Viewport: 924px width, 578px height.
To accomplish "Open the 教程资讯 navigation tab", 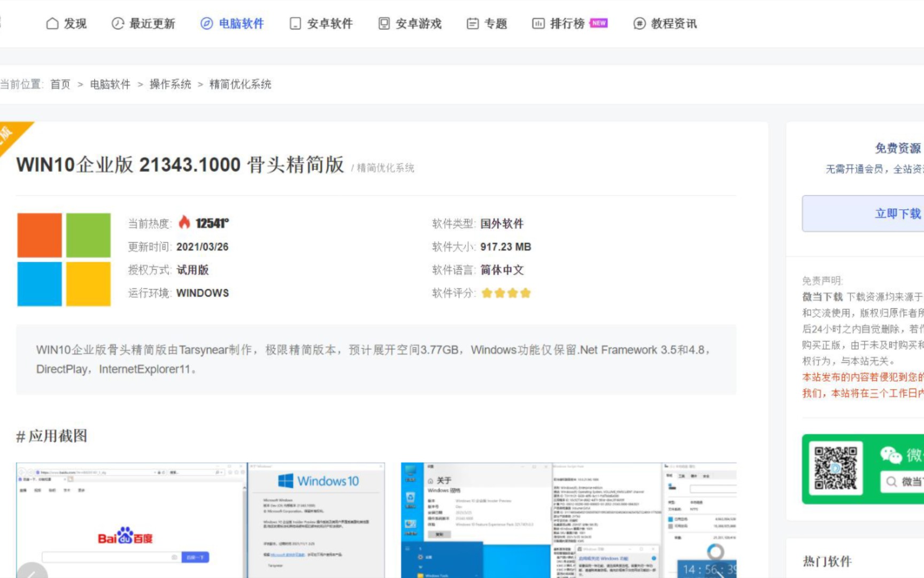I will (x=665, y=24).
